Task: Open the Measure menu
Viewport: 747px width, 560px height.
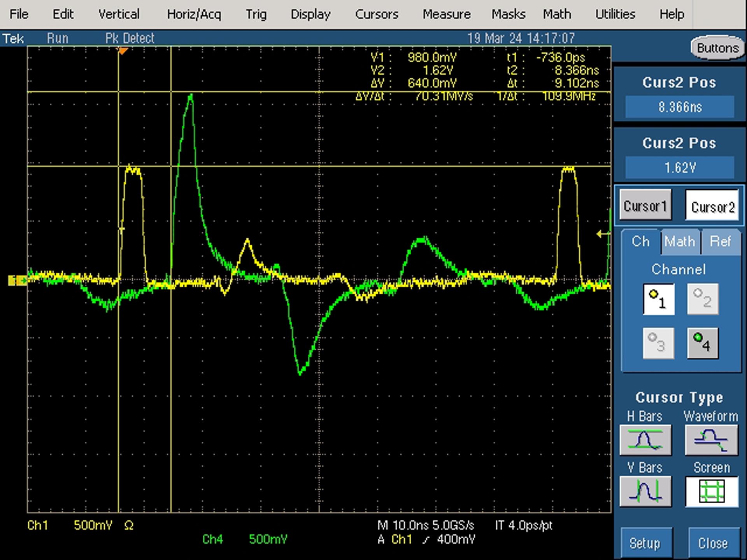Action: [447, 14]
